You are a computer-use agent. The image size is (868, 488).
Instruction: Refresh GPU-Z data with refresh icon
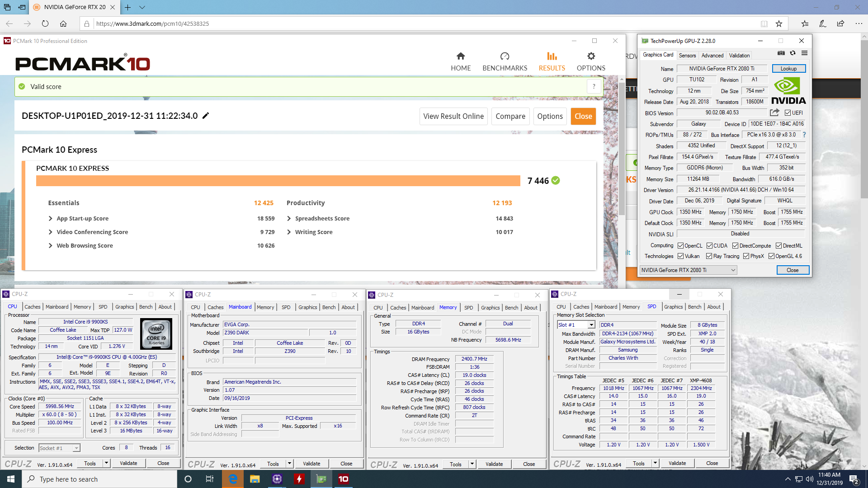(793, 53)
